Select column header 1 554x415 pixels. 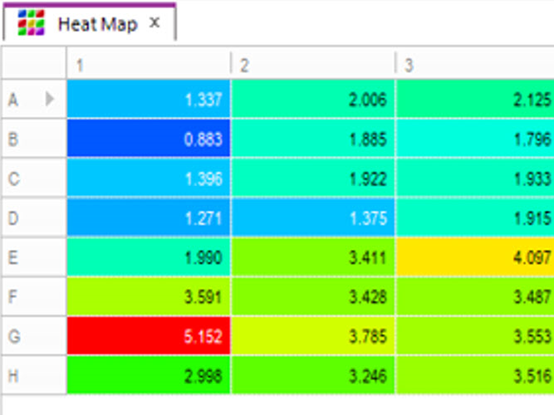point(148,64)
